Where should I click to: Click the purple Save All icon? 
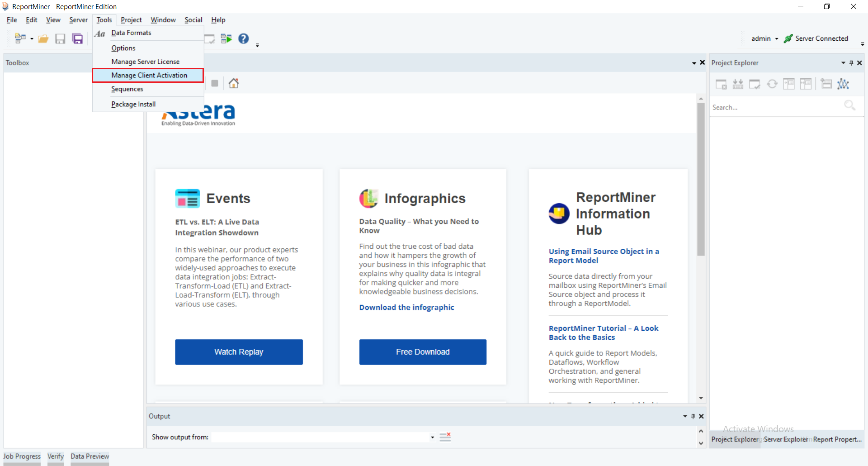[x=78, y=39]
